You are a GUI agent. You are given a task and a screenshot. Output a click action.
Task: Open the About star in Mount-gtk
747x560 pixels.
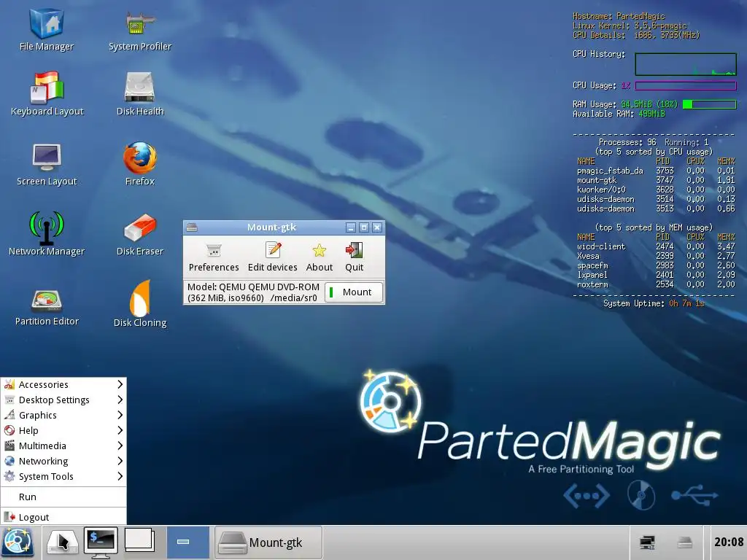pyautogui.click(x=320, y=257)
